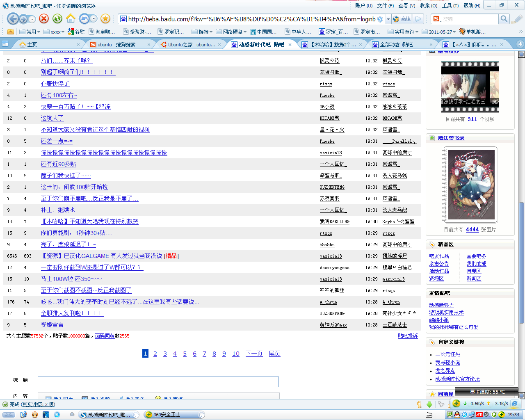This screenshot has width=525, height=420.
Task: Open the 淘宝购... bookmark
Action: (102, 32)
